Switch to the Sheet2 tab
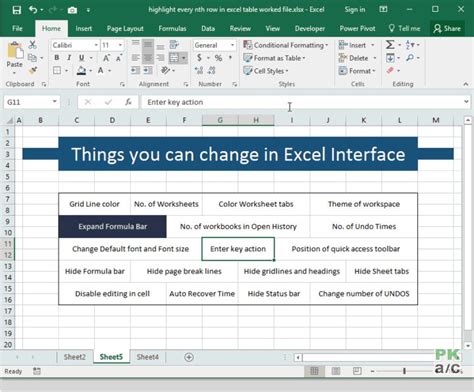 [x=75, y=357]
